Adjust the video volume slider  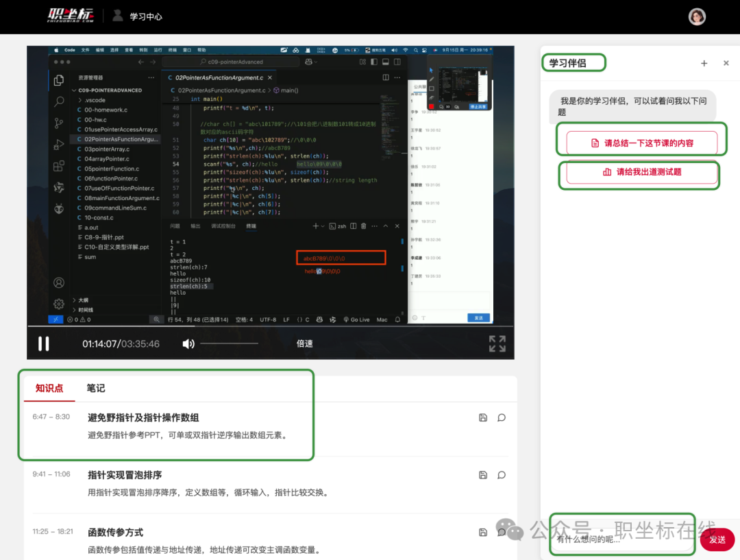tap(229, 343)
